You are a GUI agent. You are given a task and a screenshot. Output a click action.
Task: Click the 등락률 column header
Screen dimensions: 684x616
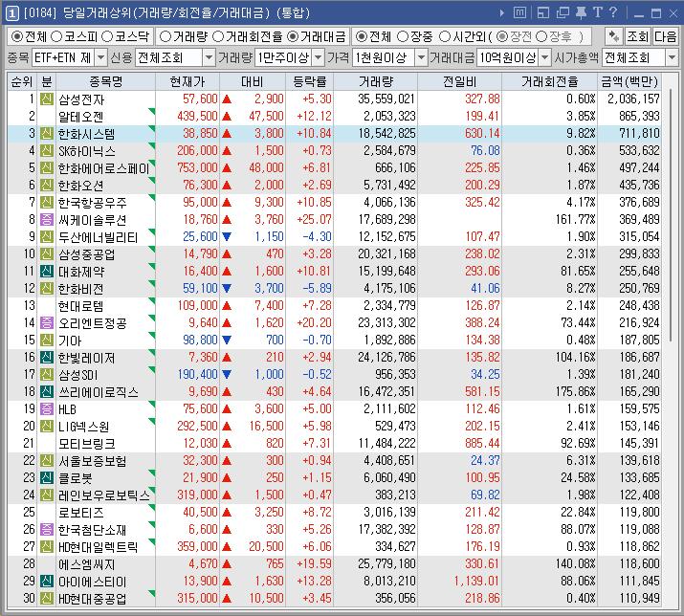click(x=310, y=81)
